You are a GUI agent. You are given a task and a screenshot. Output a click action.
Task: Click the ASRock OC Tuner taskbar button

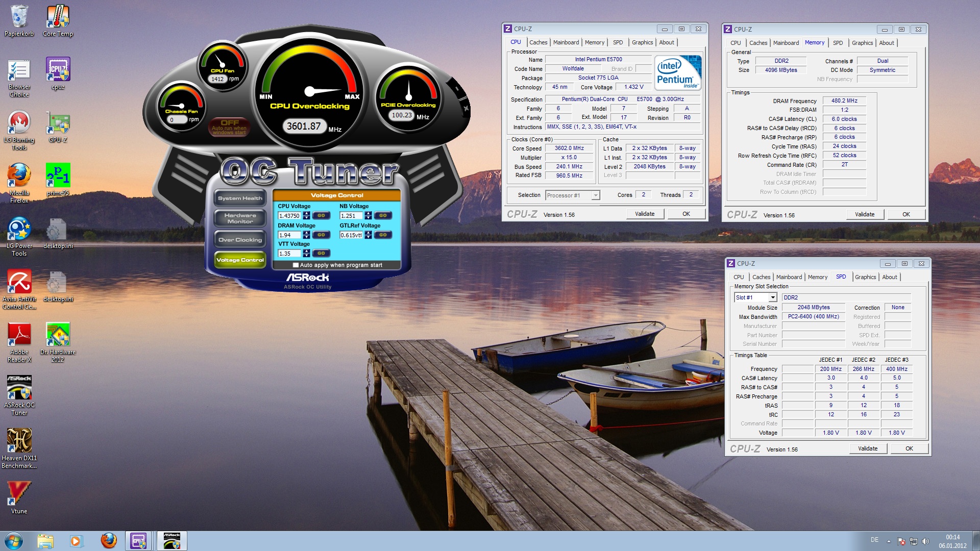point(171,541)
